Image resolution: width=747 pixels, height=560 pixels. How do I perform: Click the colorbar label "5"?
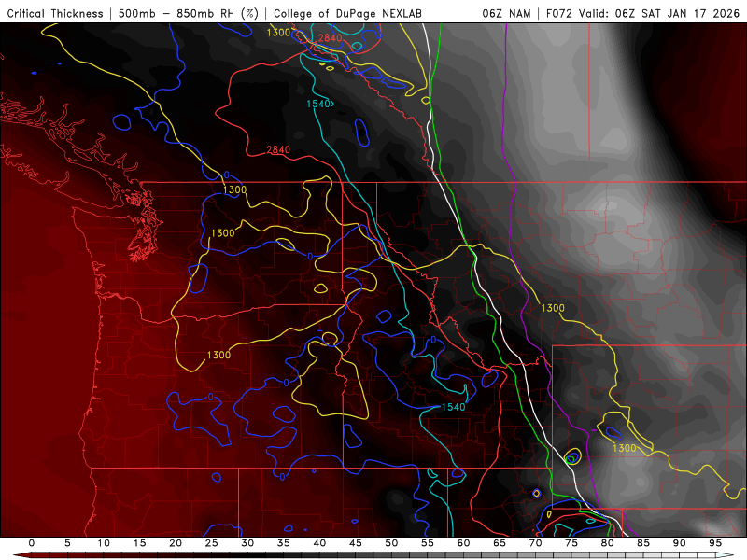point(67,543)
